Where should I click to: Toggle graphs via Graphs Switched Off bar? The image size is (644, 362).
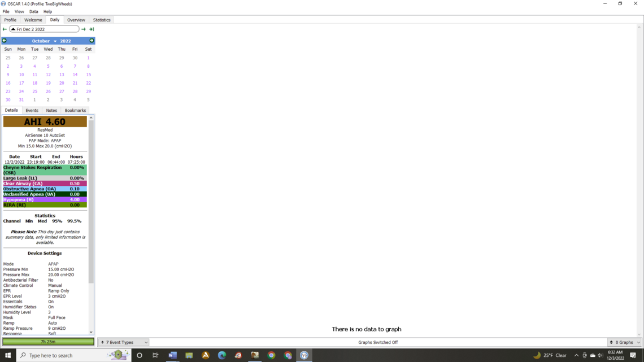point(377,342)
